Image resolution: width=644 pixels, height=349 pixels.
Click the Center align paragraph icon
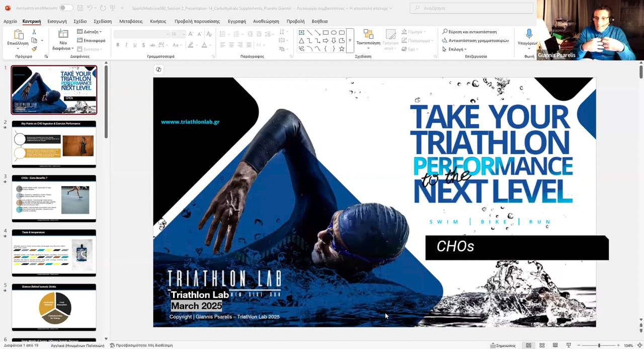click(x=231, y=45)
